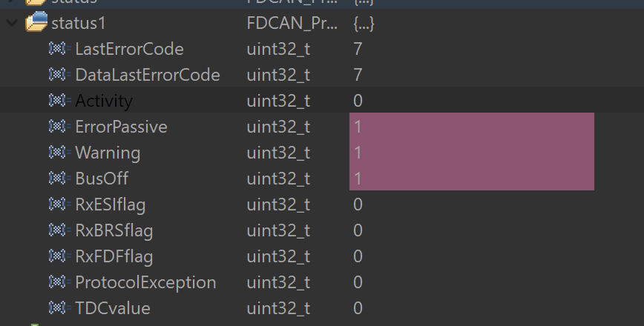Click the highlighted BusOff value 1
This screenshot has width=644, height=326.
(358, 179)
